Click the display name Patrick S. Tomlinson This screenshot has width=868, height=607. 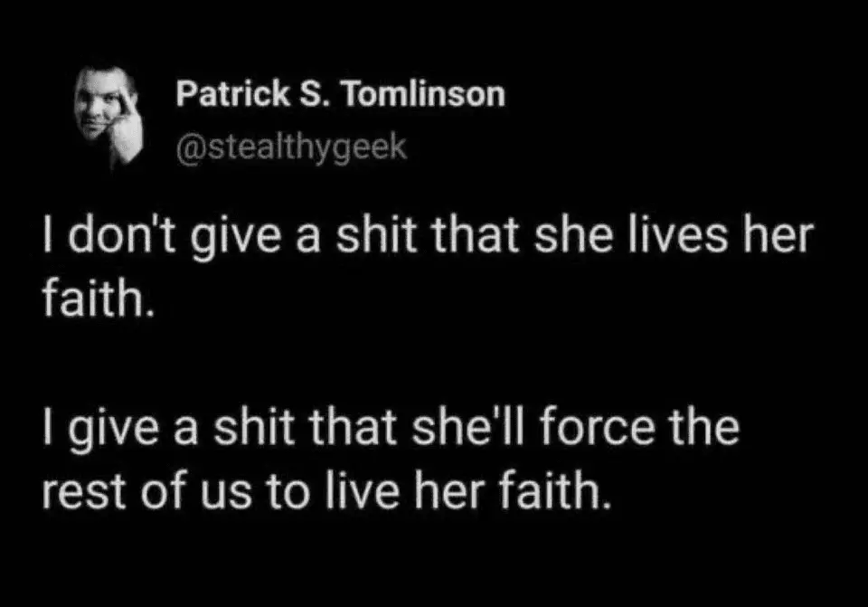340,94
